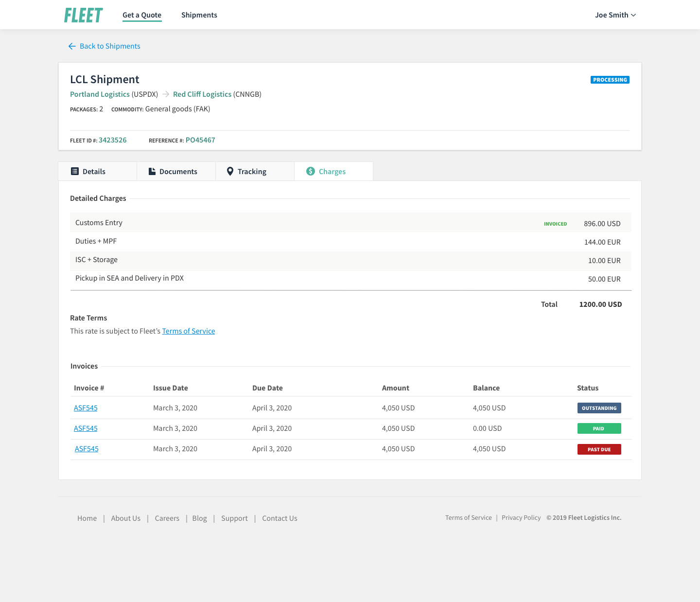The width and height of the screenshot is (700, 602).
Task: Click the back arrow icon
Action: [72, 46]
